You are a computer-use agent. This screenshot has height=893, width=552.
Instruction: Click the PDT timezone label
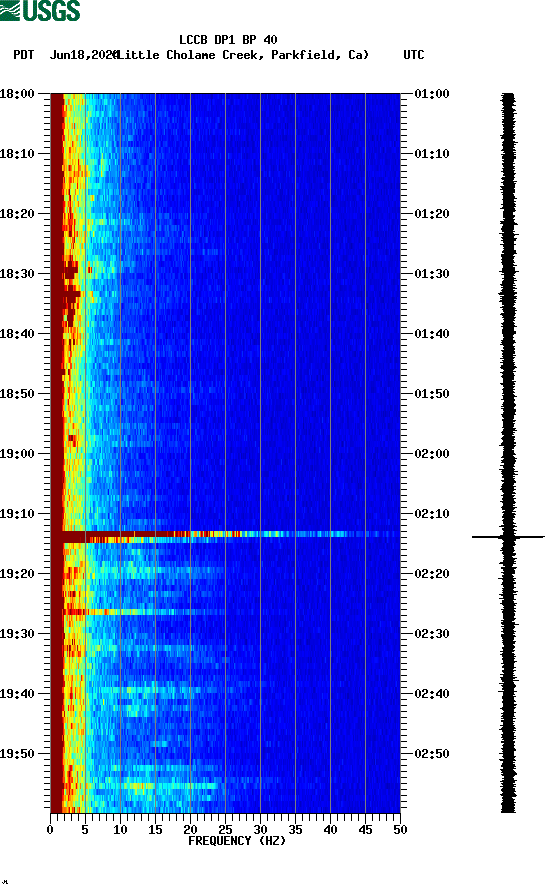(x=23, y=55)
